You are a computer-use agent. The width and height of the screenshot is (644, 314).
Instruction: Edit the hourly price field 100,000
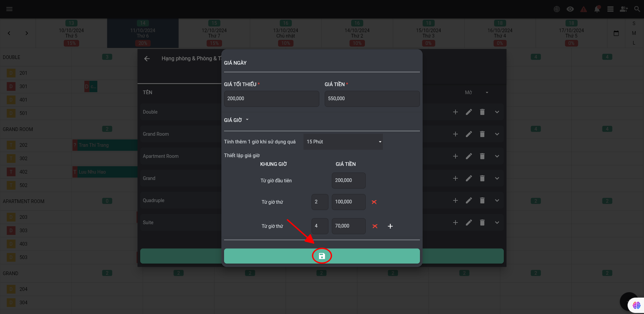pyautogui.click(x=348, y=202)
